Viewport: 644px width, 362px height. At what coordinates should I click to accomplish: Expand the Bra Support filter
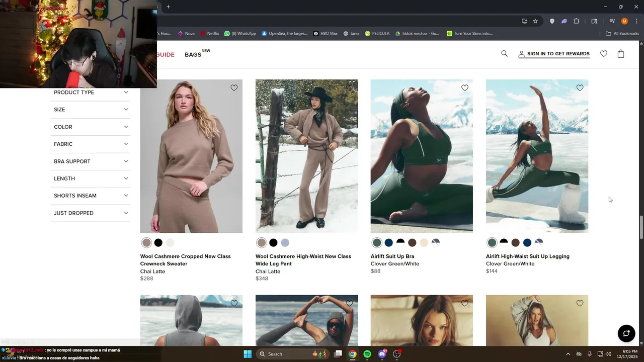(x=91, y=161)
